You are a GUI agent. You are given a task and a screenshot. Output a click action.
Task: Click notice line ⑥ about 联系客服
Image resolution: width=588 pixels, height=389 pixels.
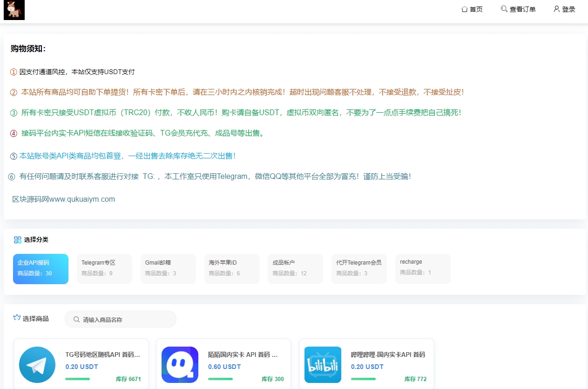(x=210, y=177)
